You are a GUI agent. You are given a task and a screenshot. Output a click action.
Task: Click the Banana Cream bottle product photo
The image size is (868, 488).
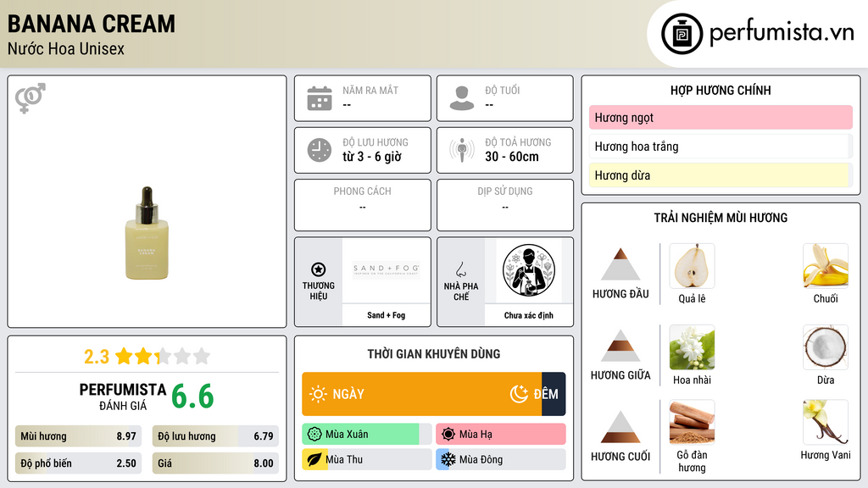pyautogui.click(x=147, y=233)
